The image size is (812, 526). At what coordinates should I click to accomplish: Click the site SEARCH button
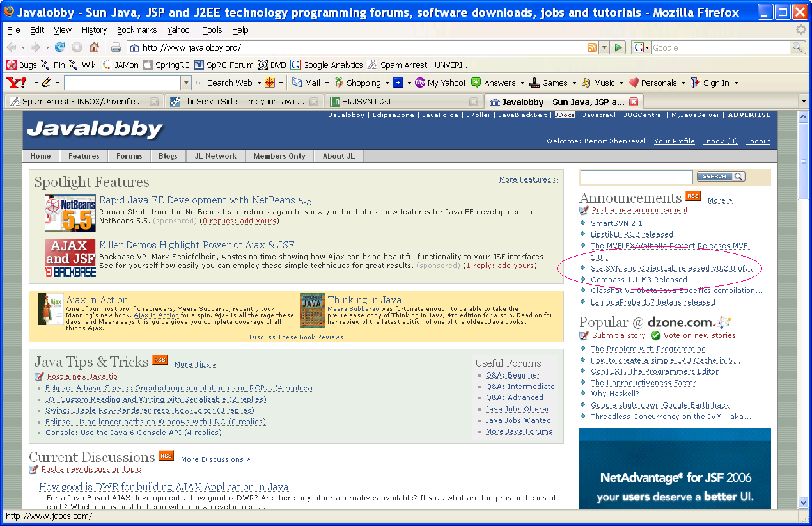[721, 177]
